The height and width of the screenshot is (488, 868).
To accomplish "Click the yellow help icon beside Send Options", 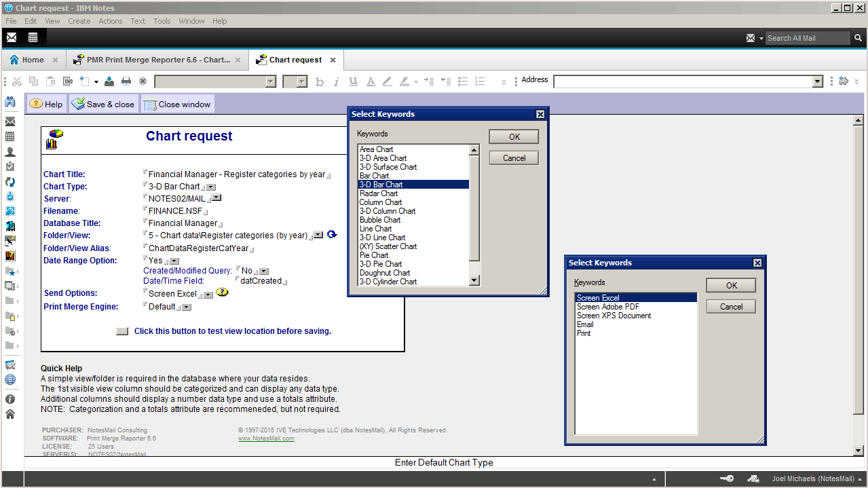I will tap(222, 293).
